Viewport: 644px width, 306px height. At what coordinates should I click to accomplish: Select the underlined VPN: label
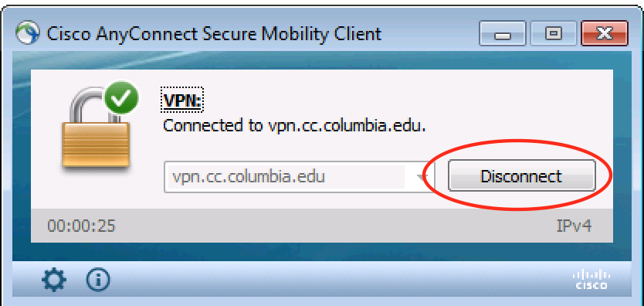[183, 100]
